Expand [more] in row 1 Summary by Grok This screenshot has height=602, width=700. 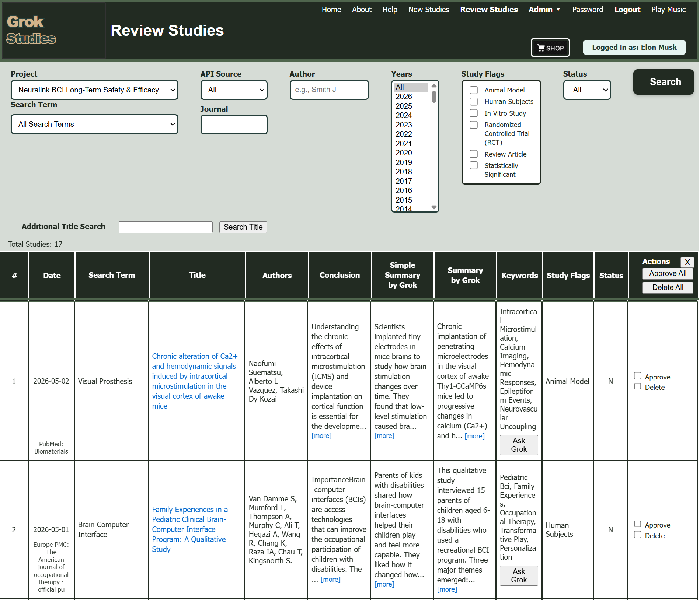coord(474,436)
